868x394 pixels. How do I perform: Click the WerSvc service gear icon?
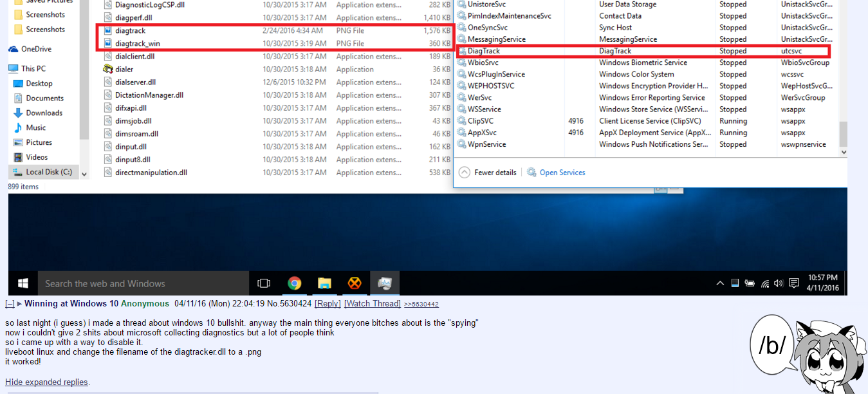(462, 98)
